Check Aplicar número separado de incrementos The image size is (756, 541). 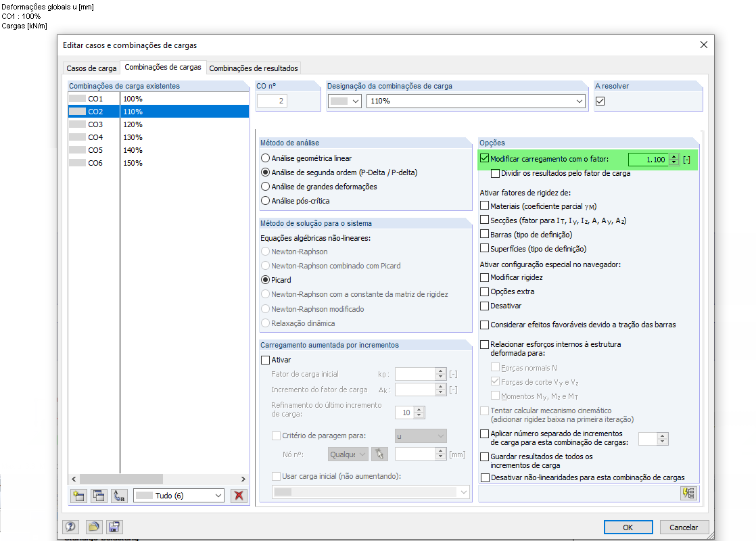pos(485,434)
